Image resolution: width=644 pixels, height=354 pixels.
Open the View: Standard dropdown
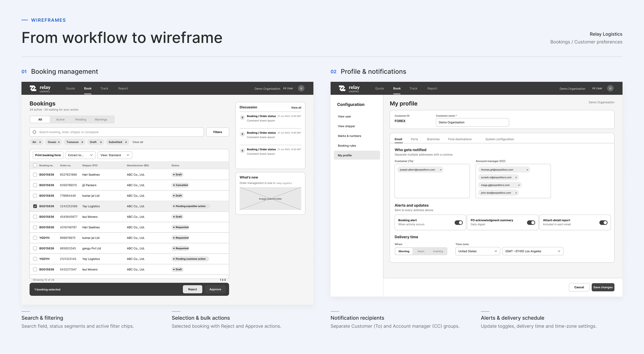click(x=115, y=155)
